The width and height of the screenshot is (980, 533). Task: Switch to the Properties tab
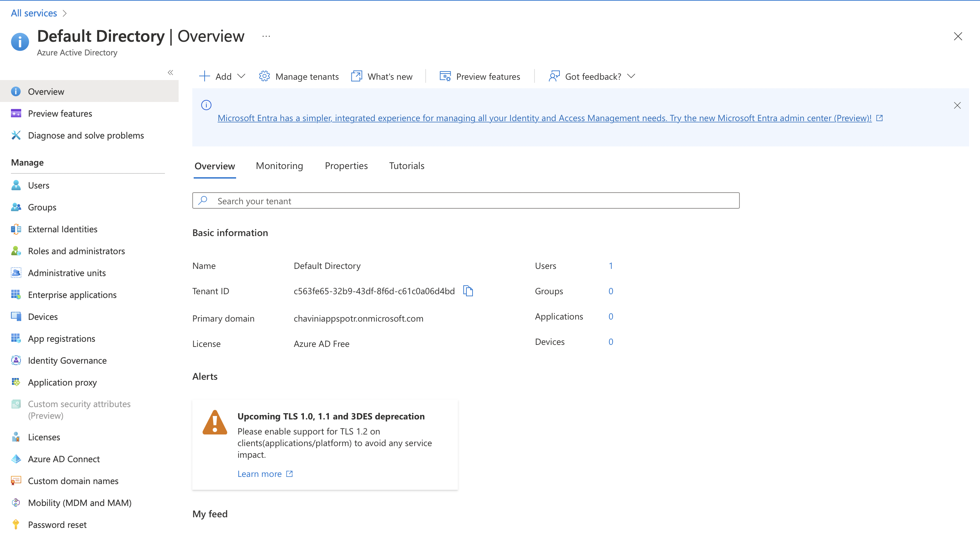(x=346, y=166)
